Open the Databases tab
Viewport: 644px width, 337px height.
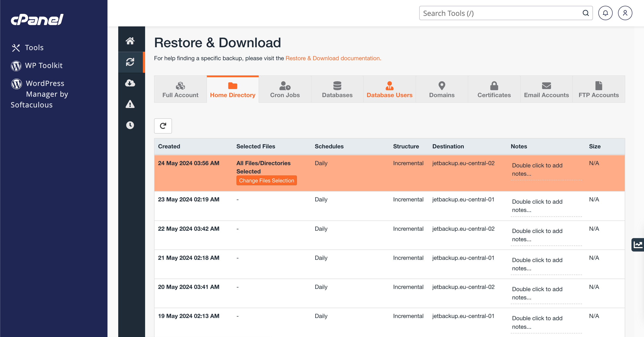pyautogui.click(x=337, y=90)
